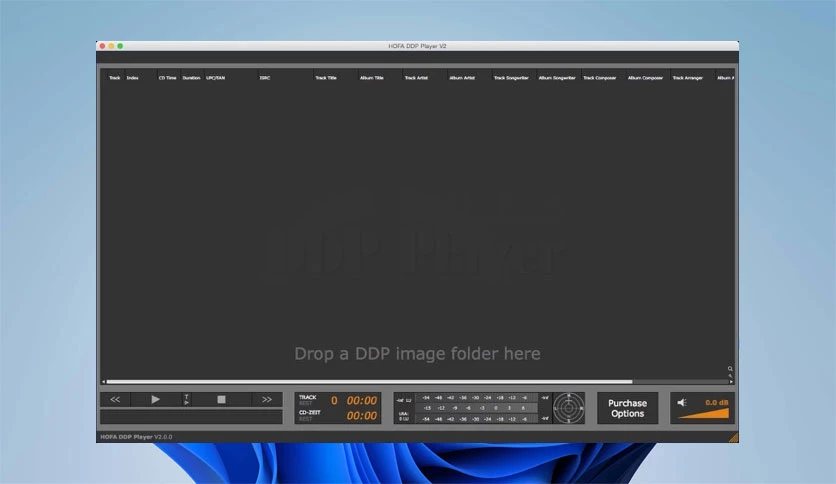Maximize window with green button
This screenshot has height=484, width=836.
pyautogui.click(x=120, y=46)
